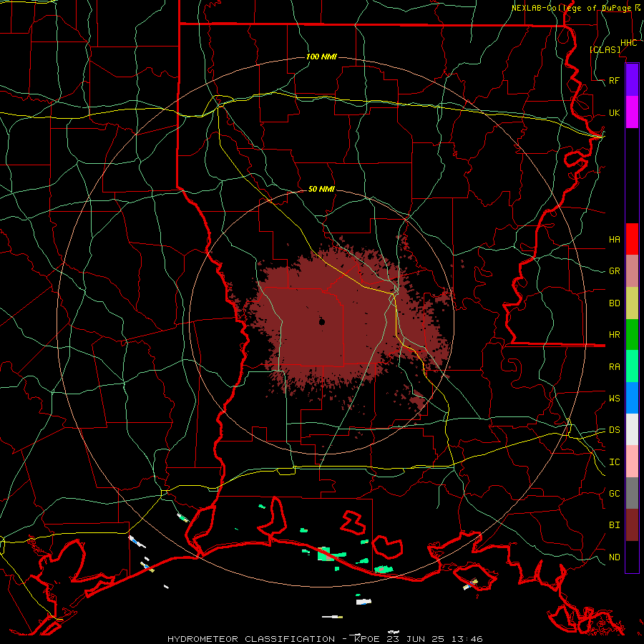Screen dimensions: 644x644
Task: Click the 'WS' legend label
Action: pyautogui.click(x=614, y=398)
